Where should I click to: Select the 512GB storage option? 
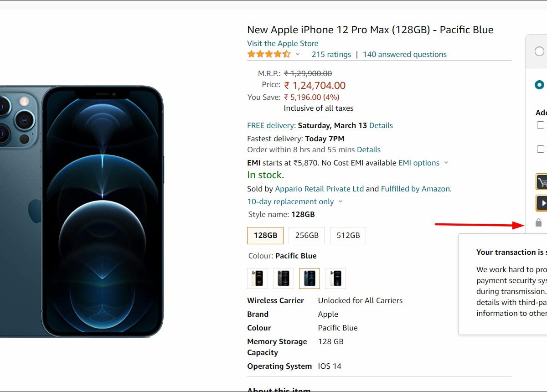[348, 236]
